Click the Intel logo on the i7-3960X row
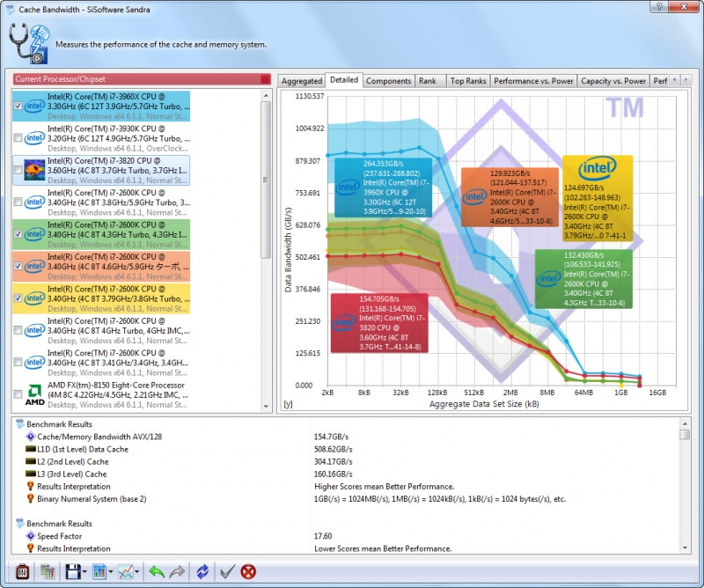The width and height of the screenshot is (704, 588). pyautogui.click(x=34, y=106)
